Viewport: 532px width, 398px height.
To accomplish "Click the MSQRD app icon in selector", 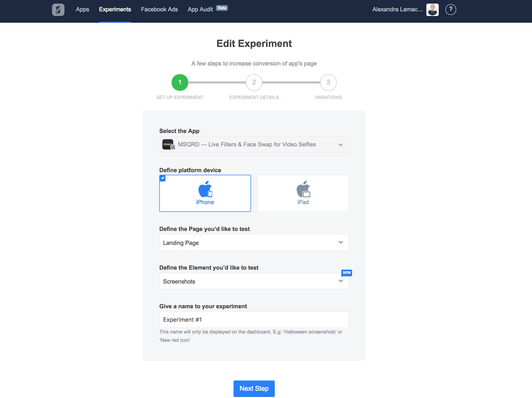I will [x=169, y=144].
